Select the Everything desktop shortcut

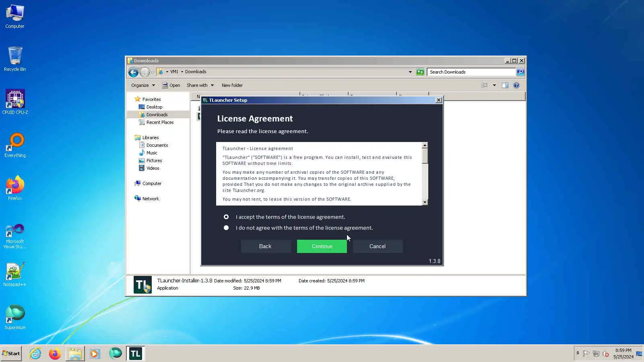[15, 145]
